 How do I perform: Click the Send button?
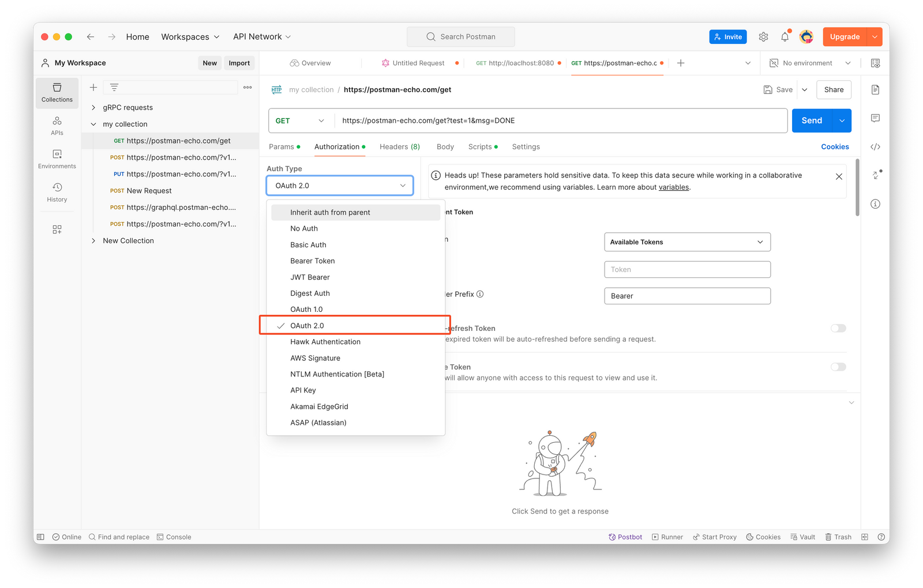click(811, 121)
